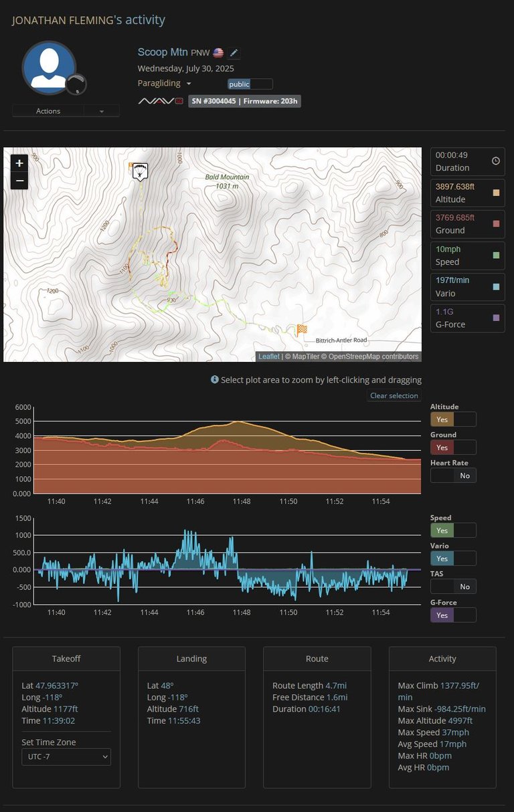Image resolution: width=514 pixels, height=812 pixels.
Task: Toggle the public visibility switch
Action: [x=250, y=84]
